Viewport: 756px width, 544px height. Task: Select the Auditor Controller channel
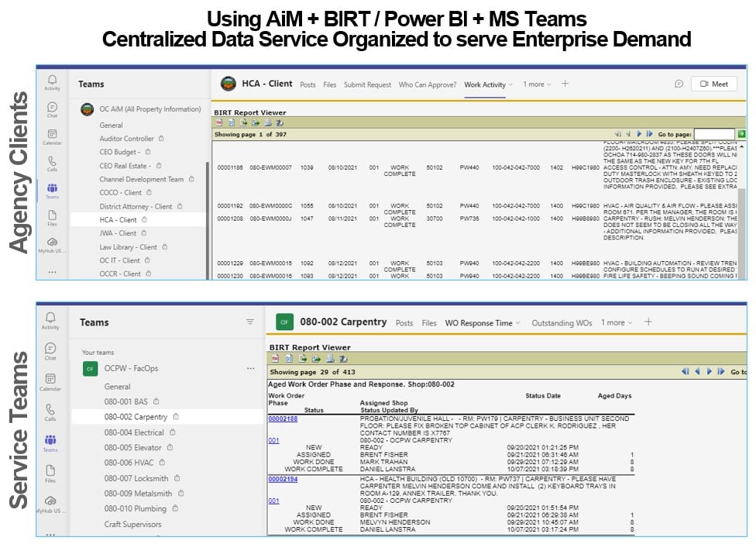click(x=138, y=139)
